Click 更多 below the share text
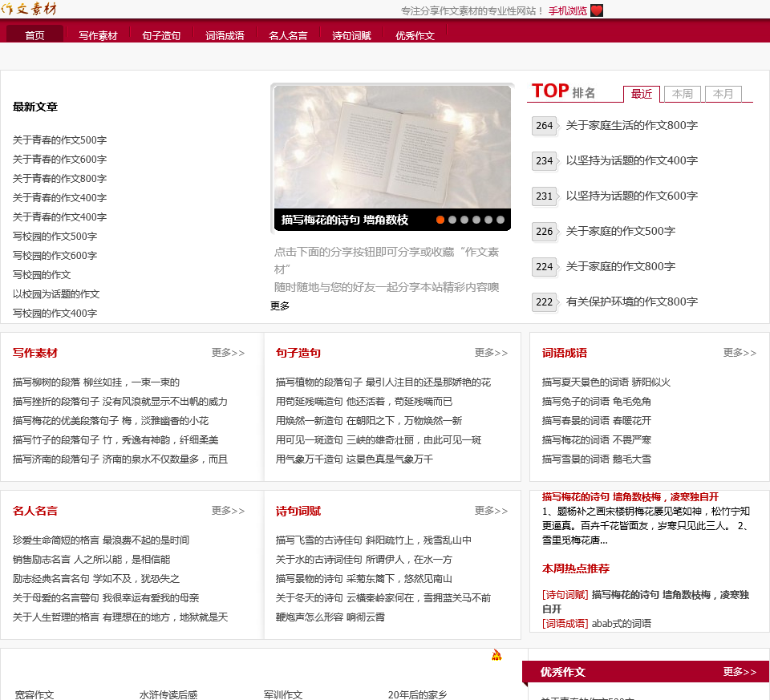 pos(280,305)
